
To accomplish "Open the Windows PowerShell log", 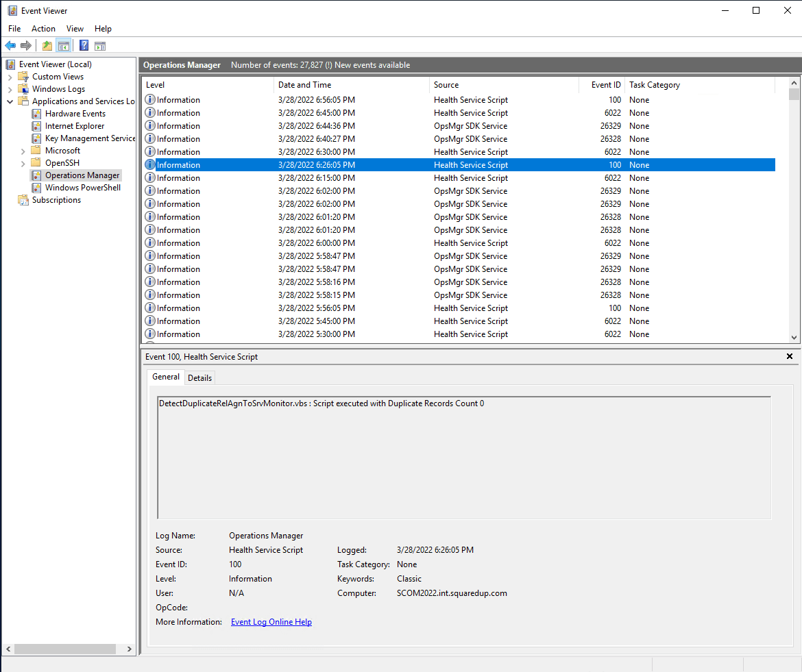I will point(82,188).
